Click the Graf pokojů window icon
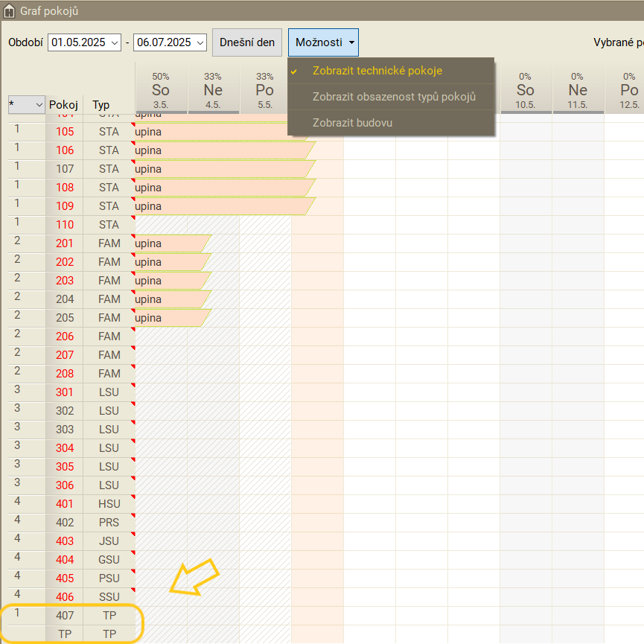Image resolution: width=644 pixels, height=644 pixels. pyautogui.click(x=10, y=11)
